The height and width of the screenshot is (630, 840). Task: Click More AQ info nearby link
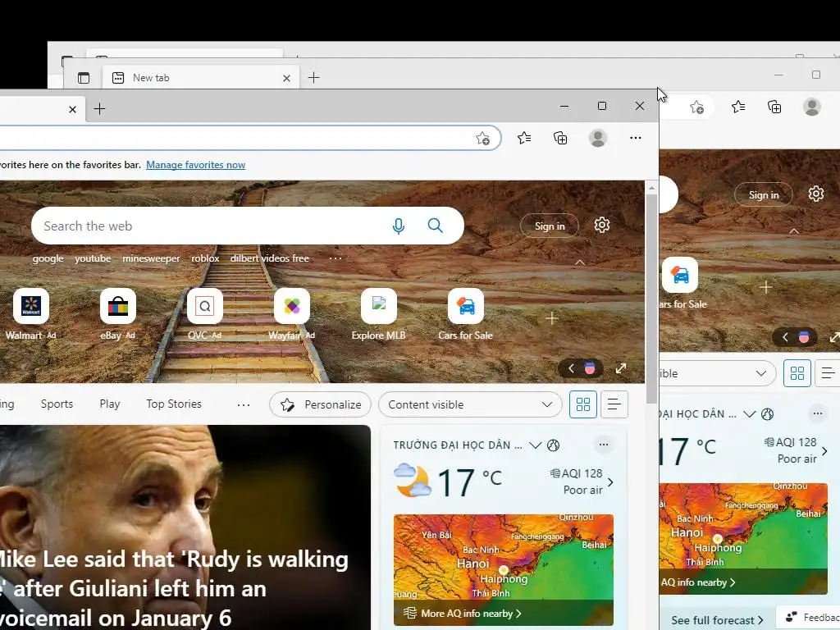(x=471, y=614)
